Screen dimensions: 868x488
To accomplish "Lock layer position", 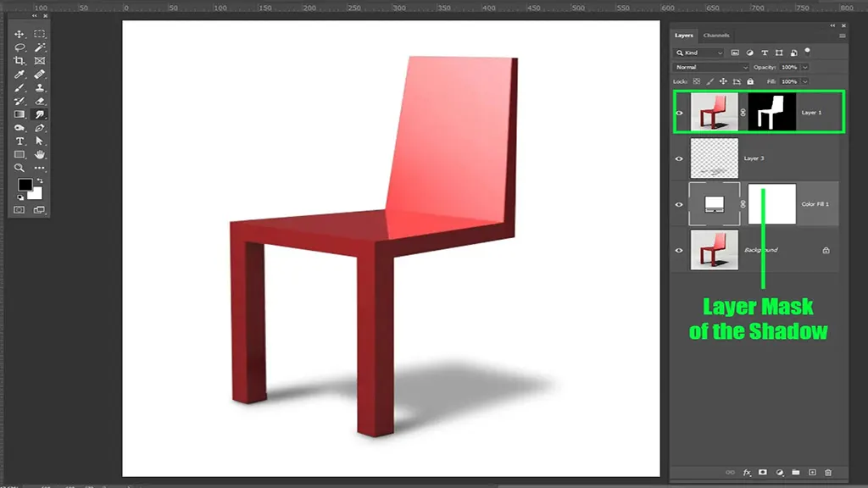I will (x=723, y=81).
